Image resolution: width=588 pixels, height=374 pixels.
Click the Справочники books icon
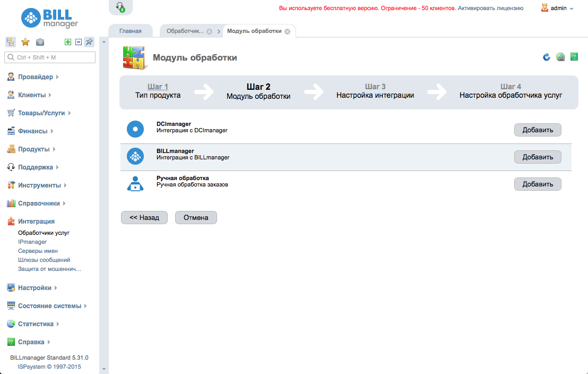[x=11, y=203]
